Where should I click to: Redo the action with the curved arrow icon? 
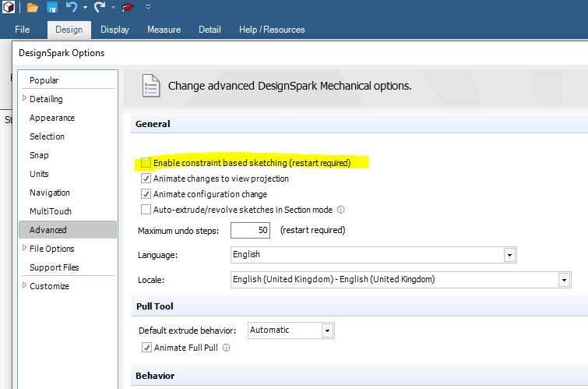click(100, 7)
